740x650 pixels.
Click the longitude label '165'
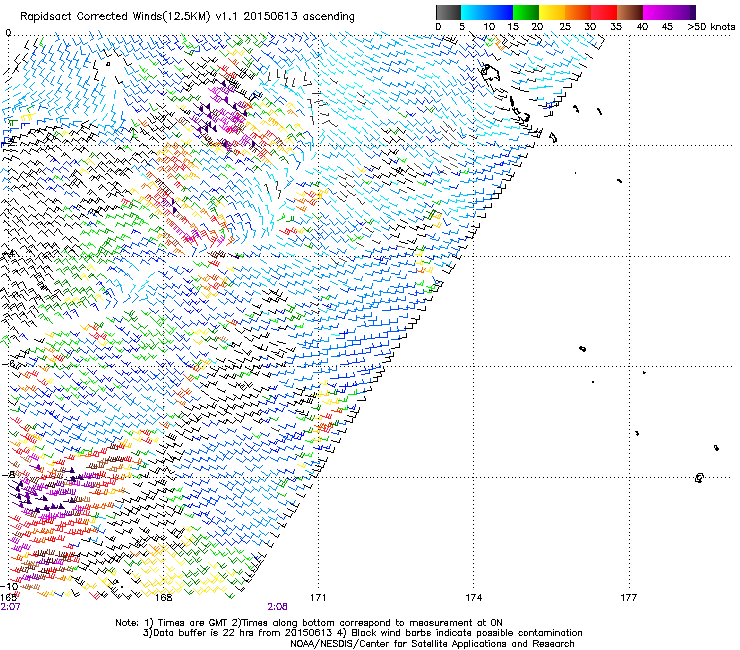pos(9,598)
